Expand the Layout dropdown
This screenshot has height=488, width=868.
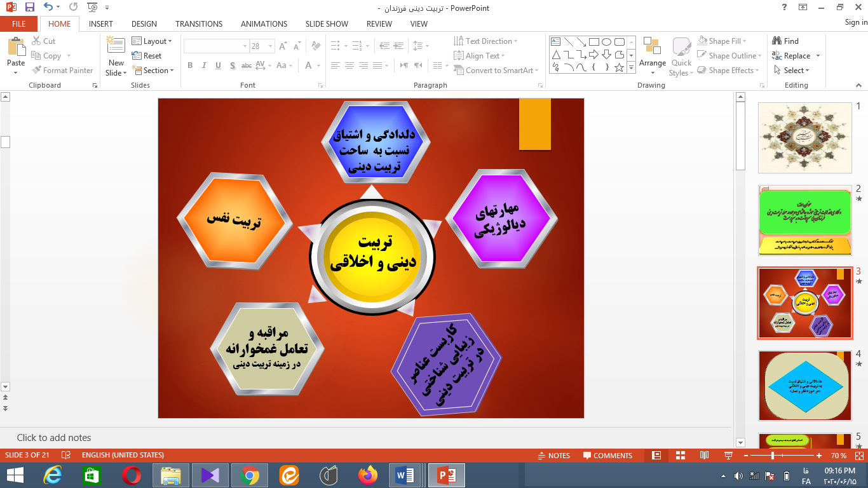[151, 41]
